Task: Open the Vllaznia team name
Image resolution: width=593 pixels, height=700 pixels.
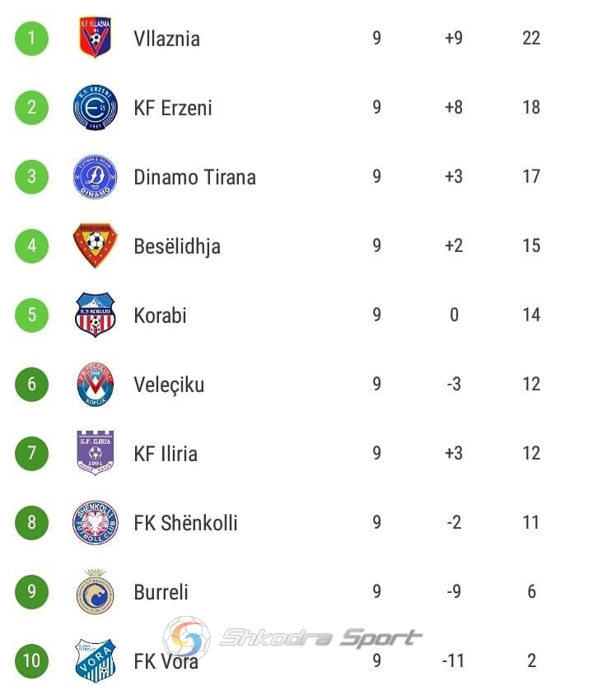Action: (166, 39)
